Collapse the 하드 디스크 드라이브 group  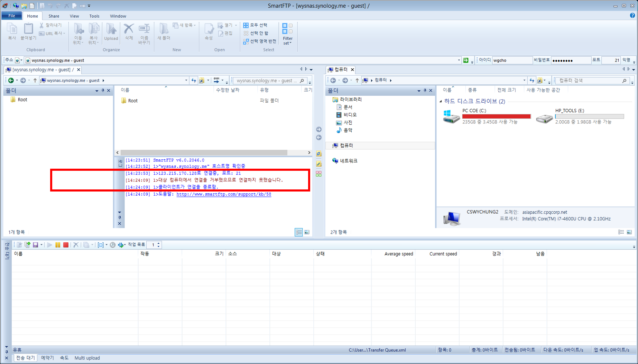point(441,101)
